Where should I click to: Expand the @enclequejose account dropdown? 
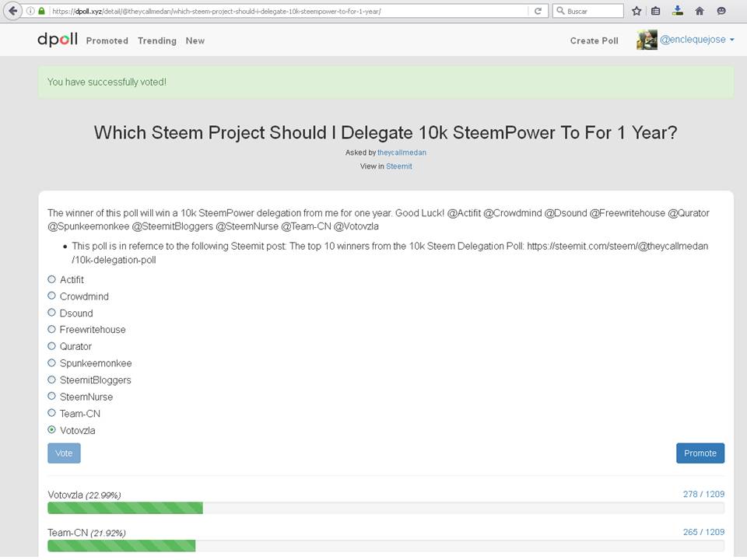click(697, 40)
